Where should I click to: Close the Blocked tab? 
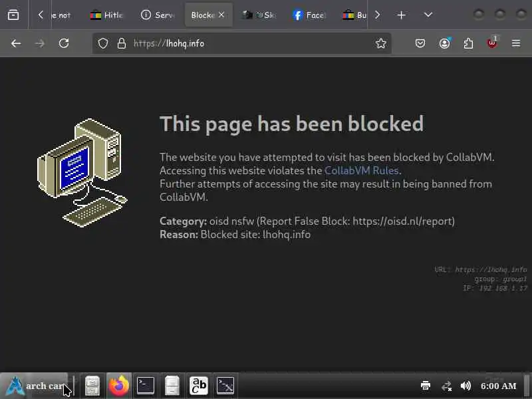click(x=221, y=15)
